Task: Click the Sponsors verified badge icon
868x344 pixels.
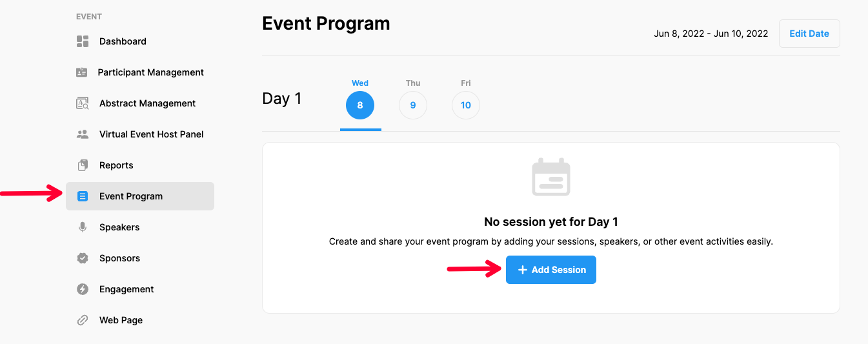Action: [83, 258]
